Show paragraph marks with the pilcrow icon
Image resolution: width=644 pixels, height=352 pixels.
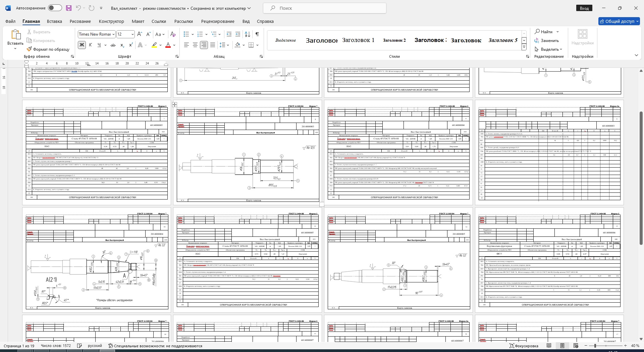(x=257, y=34)
